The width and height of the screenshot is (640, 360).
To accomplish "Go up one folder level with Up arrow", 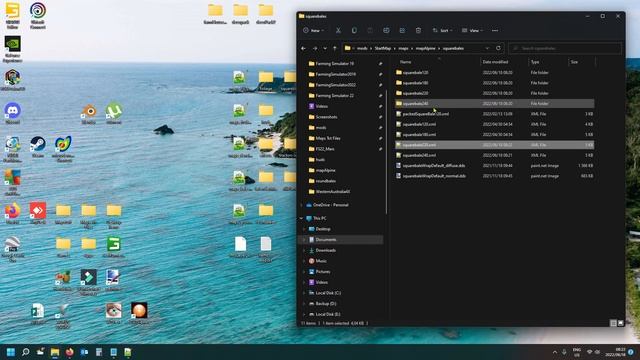I will [x=335, y=48].
